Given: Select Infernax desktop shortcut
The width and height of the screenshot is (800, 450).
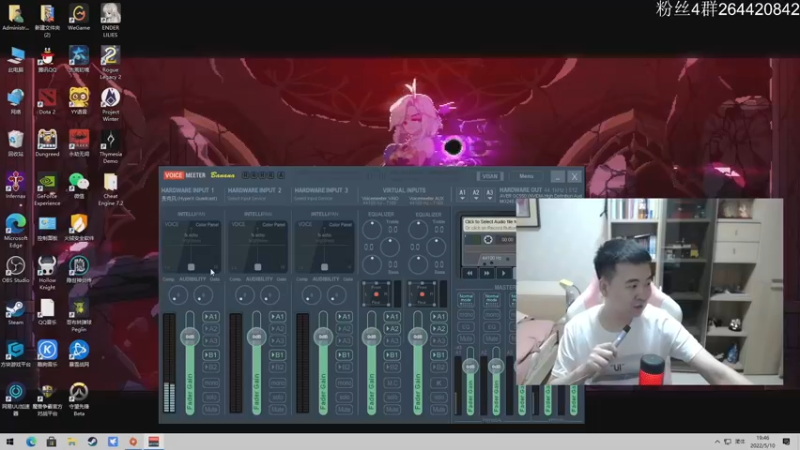Looking at the screenshot, I should pos(15,186).
